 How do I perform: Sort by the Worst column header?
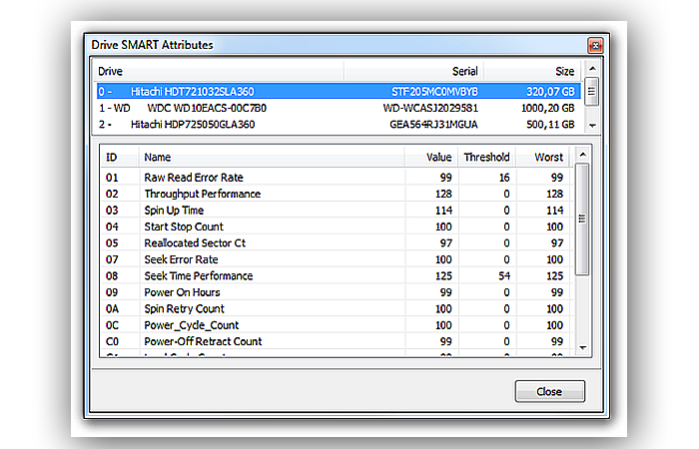pos(543,157)
